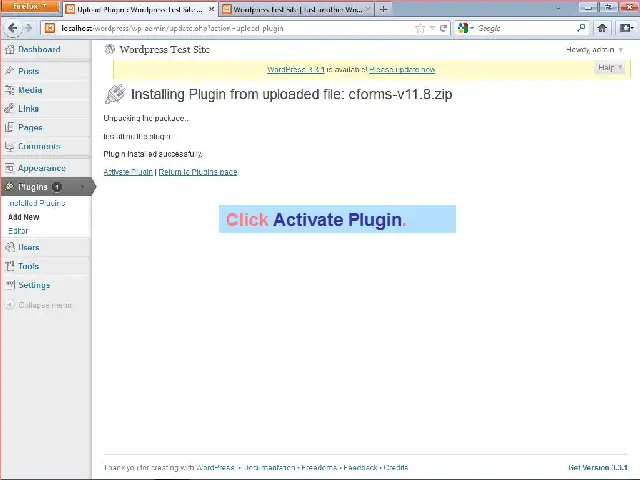
Task: Open Installed Plugins submenu item
Action: (36, 203)
